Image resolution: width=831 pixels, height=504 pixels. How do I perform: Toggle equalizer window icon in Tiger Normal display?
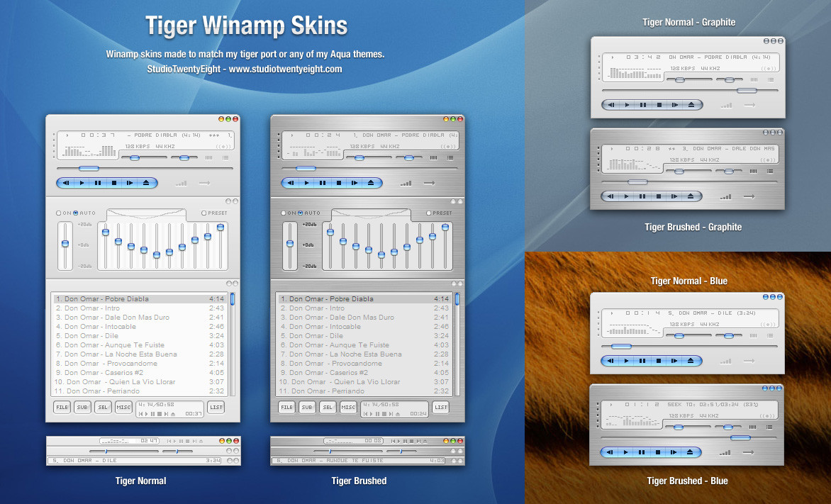(x=208, y=157)
